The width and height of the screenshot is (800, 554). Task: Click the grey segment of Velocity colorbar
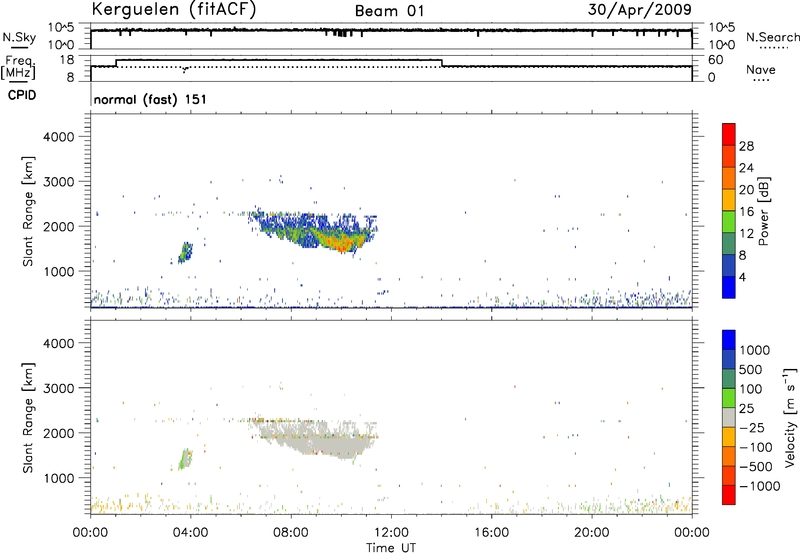click(x=729, y=418)
